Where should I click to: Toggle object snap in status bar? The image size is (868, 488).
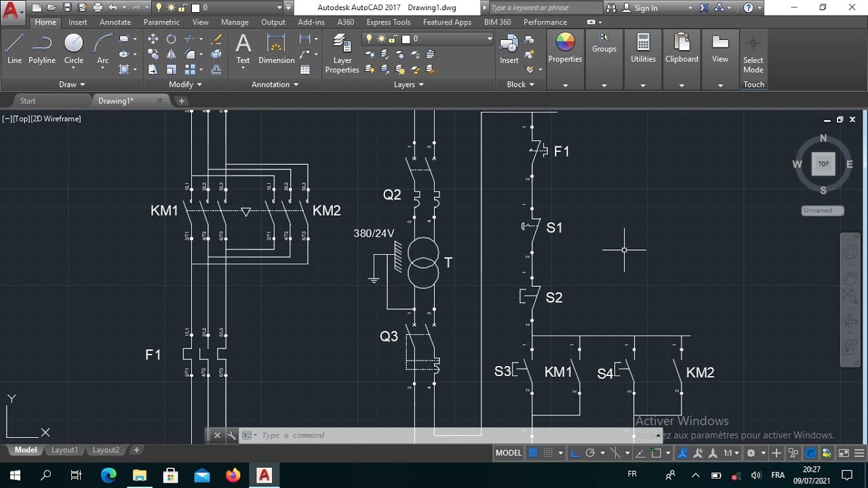pos(656,453)
